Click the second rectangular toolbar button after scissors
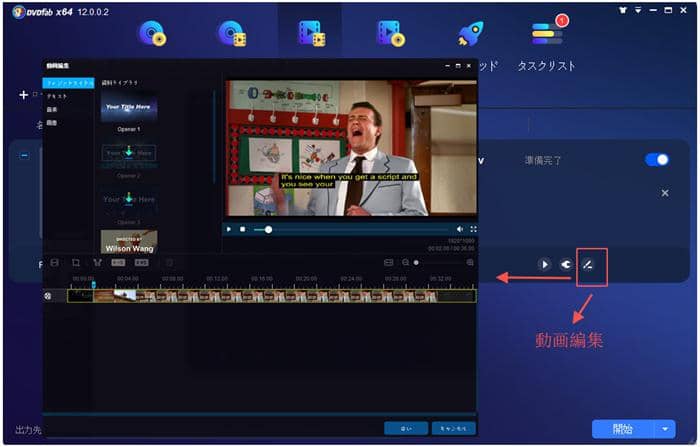This screenshot has height=447, width=700. [142, 263]
